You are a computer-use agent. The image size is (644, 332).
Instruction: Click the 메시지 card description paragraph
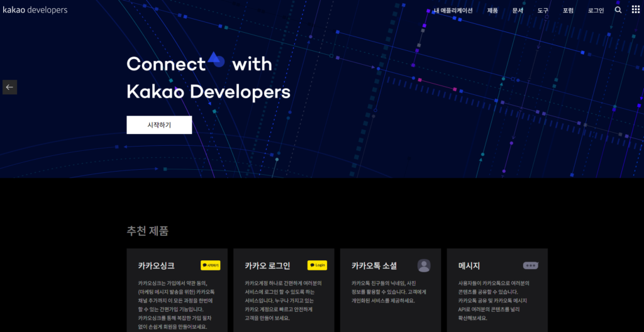[x=494, y=301]
